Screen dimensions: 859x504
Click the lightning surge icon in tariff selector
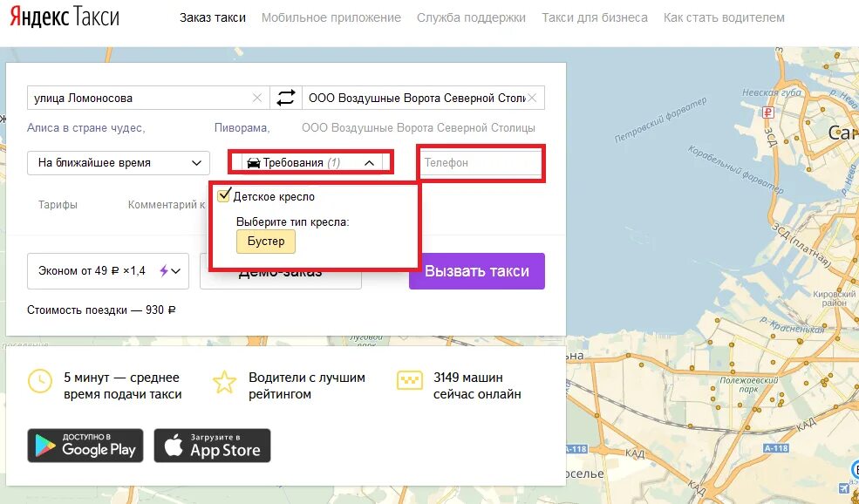point(163,270)
